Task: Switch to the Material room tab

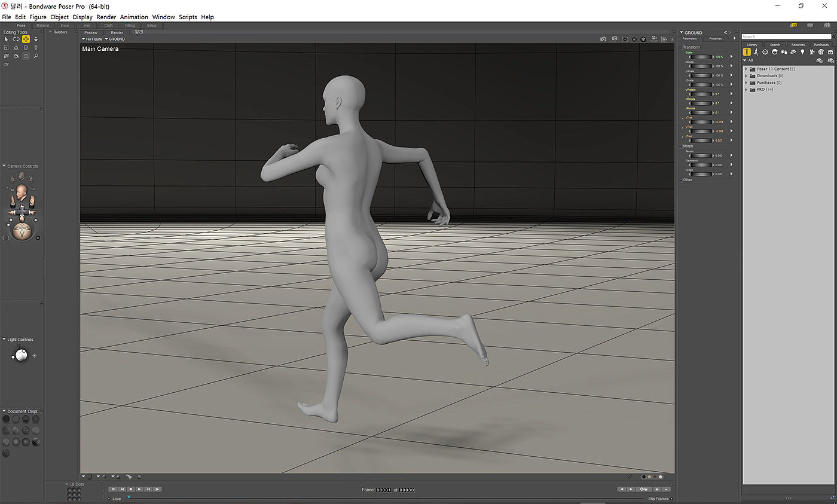Action: point(42,26)
